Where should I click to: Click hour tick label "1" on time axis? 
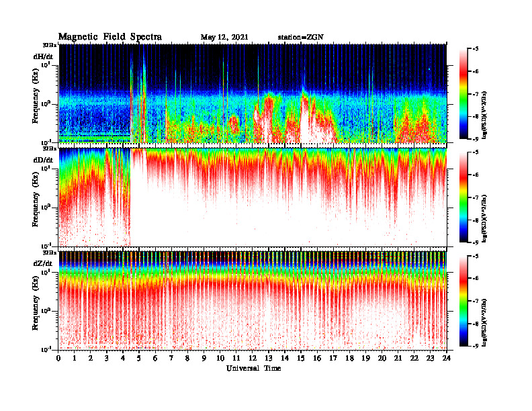pos(75,359)
